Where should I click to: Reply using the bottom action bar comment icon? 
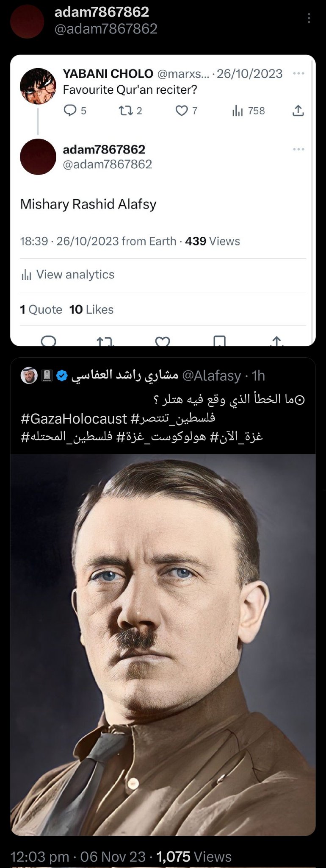pyautogui.click(x=49, y=341)
